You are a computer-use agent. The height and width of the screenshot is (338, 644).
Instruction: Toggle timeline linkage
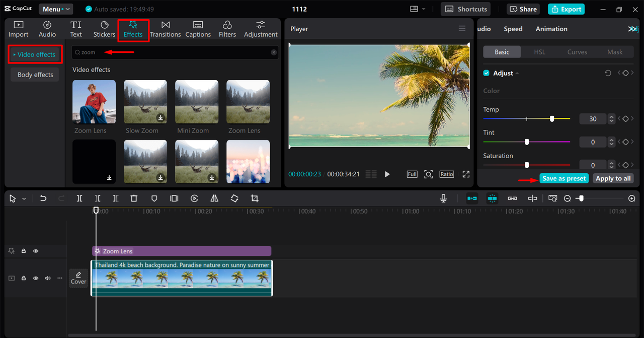coord(512,198)
